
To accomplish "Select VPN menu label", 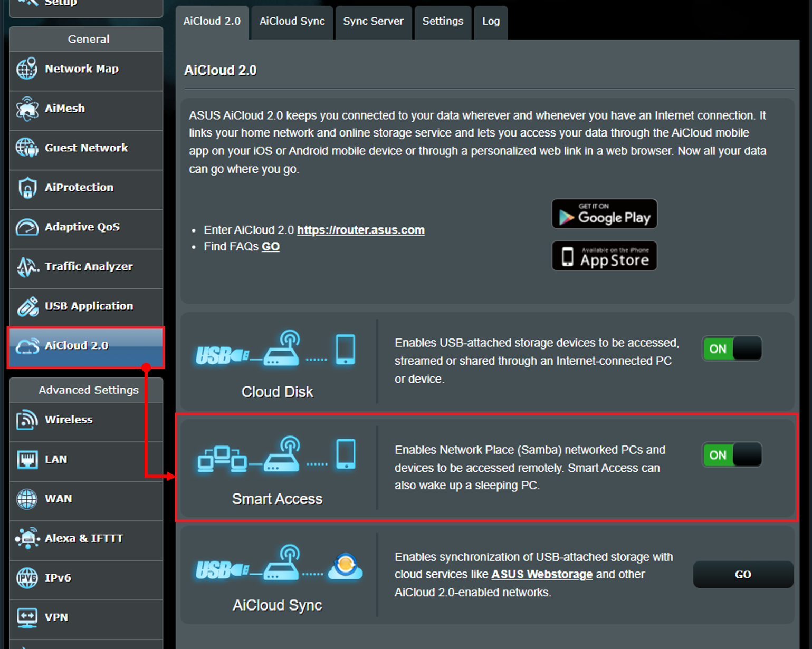I will 56,617.
